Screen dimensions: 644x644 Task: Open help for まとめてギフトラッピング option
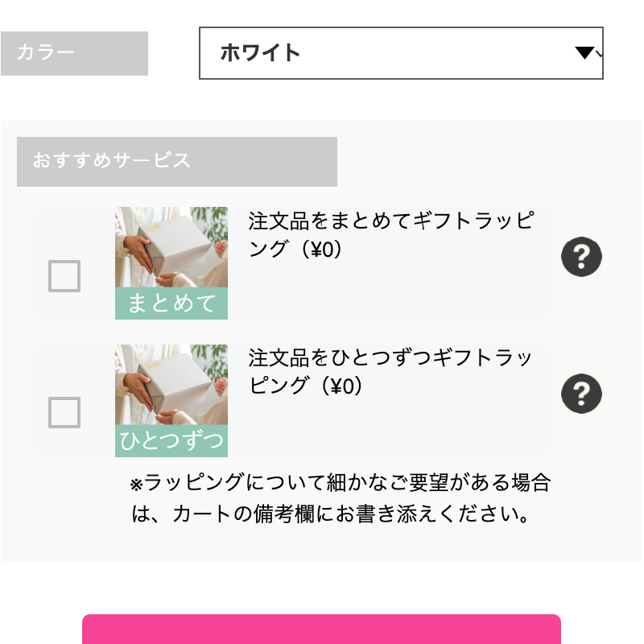pyautogui.click(x=581, y=257)
